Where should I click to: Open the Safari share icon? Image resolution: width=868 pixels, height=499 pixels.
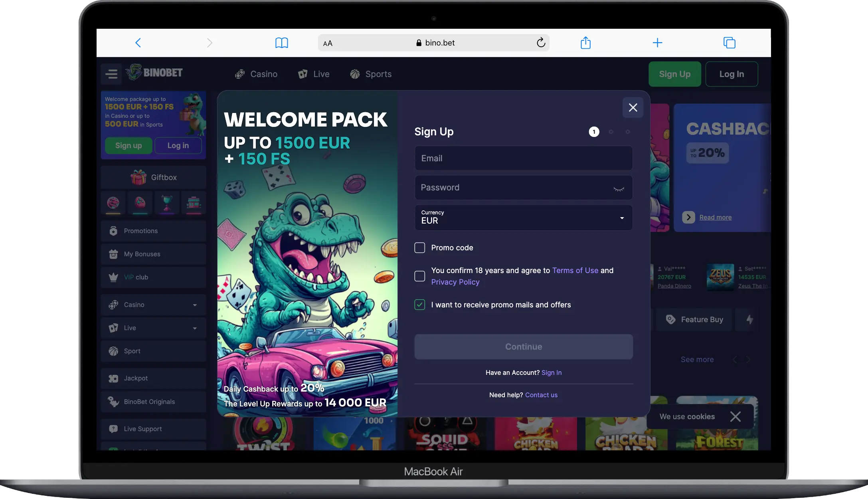click(x=585, y=43)
